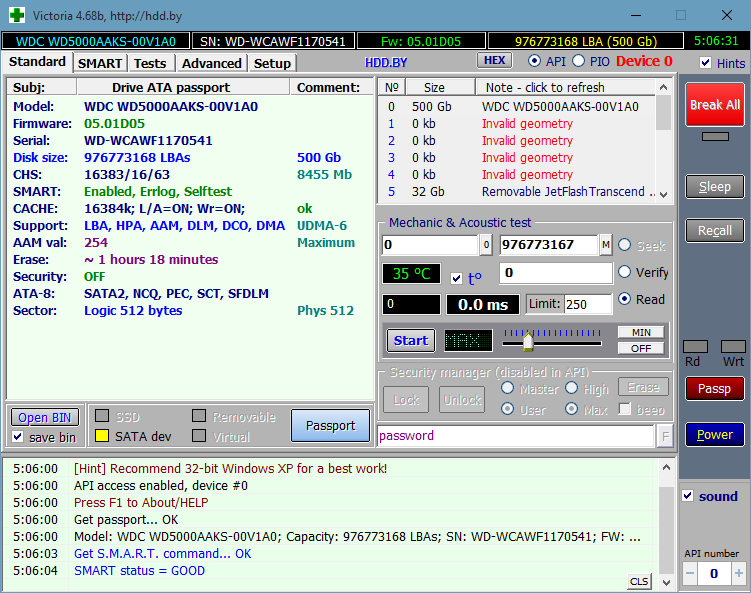Click the Firmware value 05.01D05
Screen dimensions: 751x593
(114, 124)
